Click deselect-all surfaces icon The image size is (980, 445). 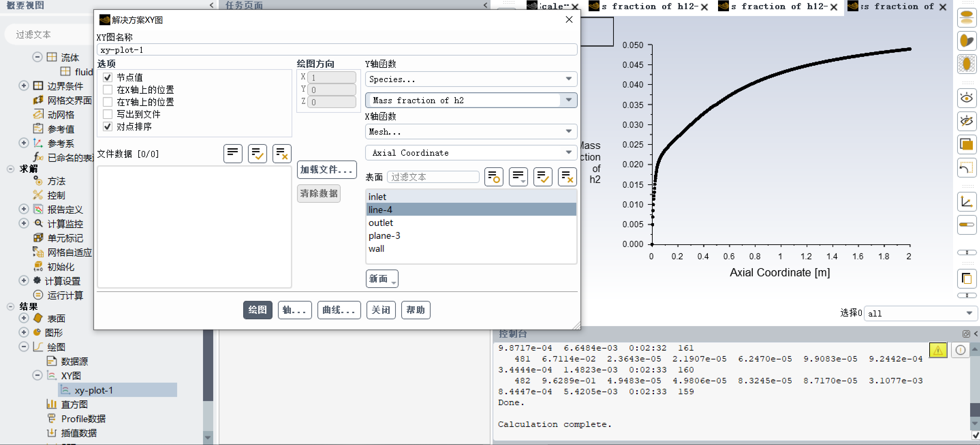coord(567,177)
